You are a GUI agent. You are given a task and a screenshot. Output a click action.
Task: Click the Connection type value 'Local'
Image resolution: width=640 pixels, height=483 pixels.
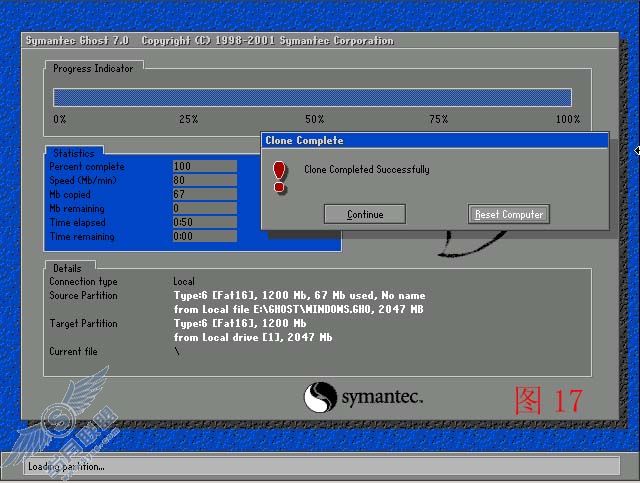click(184, 281)
